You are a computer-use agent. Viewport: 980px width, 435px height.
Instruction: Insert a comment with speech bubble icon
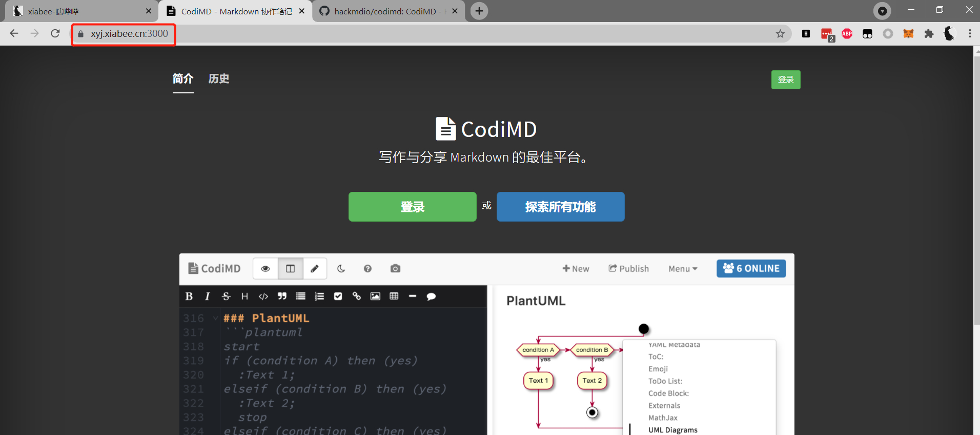click(431, 296)
